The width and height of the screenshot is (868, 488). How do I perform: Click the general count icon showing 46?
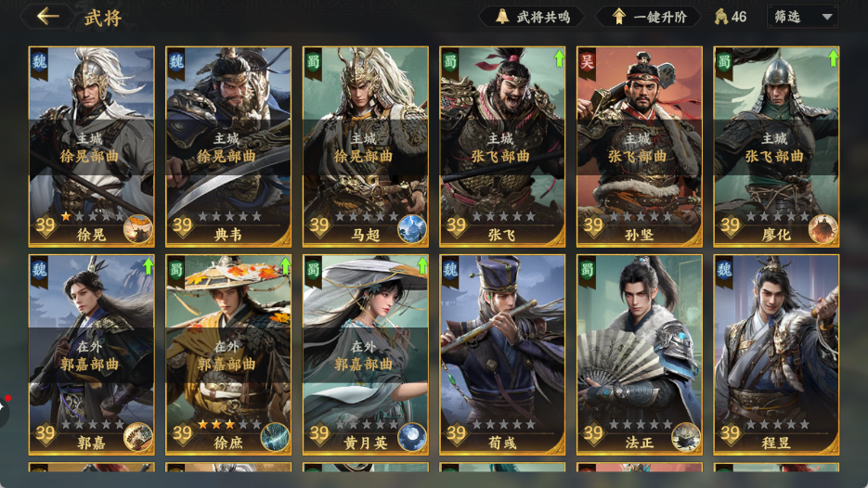pyautogui.click(x=721, y=17)
